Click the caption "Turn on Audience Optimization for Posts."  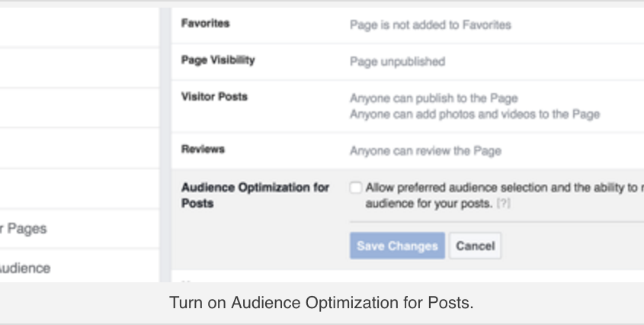click(322, 303)
